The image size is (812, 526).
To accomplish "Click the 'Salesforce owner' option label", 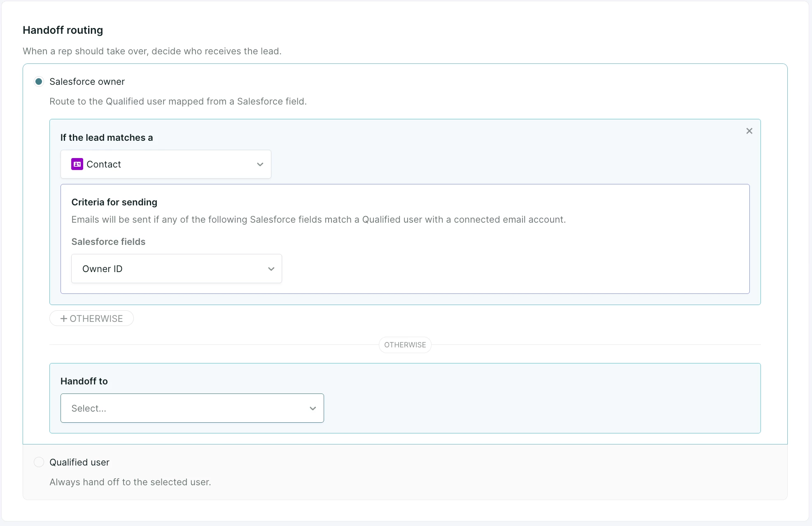I will [87, 81].
